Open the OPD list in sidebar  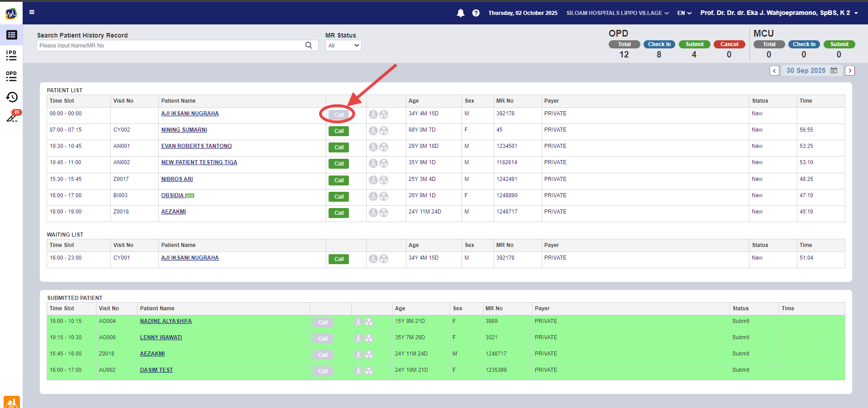click(x=11, y=76)
